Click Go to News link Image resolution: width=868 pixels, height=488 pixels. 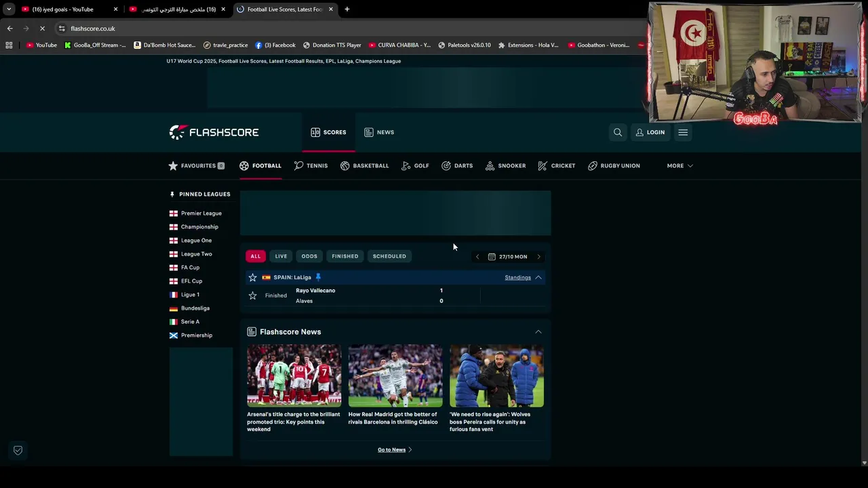pos(395,449)
